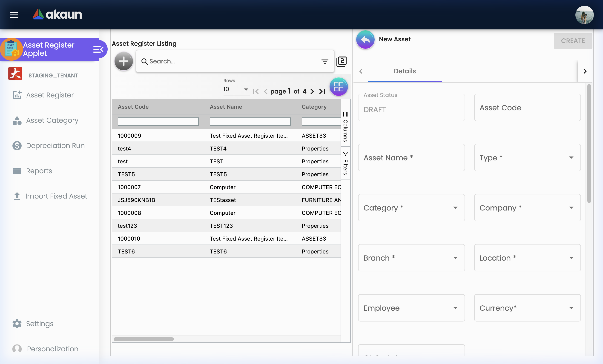Open the hamburger navigation menu

pos(14,15)
